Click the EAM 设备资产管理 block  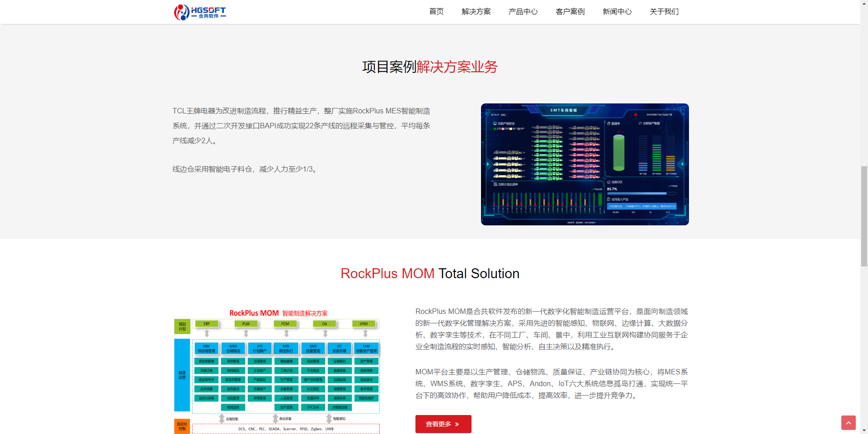point(366,349)
